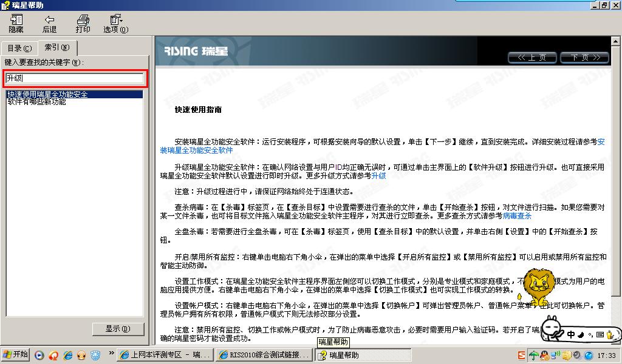Viewport: 622px width, 364px height.
Task: Go to next page with 下页 button
Action: (584, 58)
